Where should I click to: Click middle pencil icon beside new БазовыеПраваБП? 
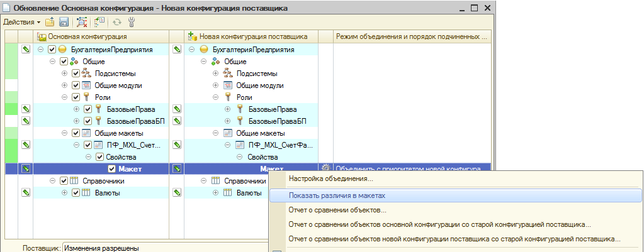point(177,121)
